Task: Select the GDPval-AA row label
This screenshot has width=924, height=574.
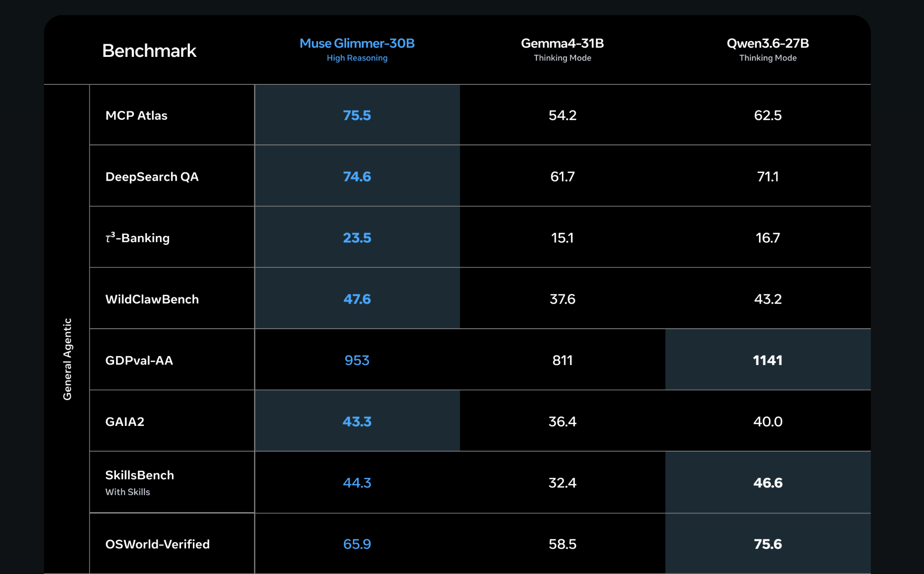Action: coord(139,360)
